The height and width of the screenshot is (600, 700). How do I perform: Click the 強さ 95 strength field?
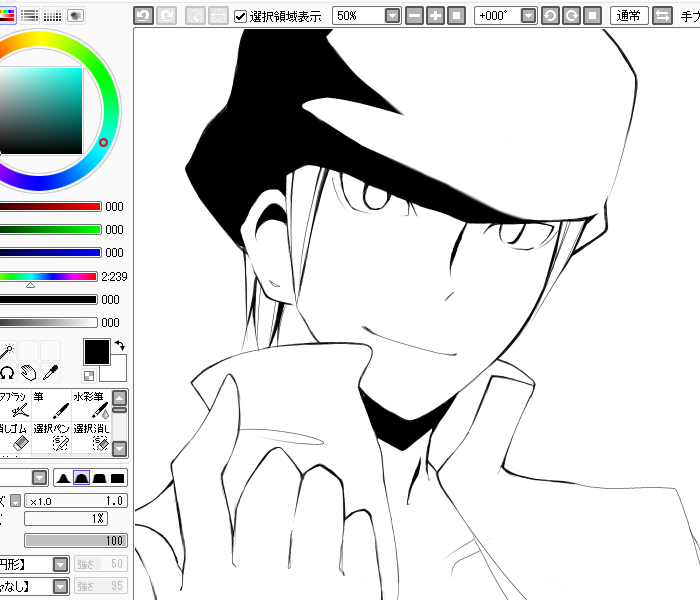100,586
